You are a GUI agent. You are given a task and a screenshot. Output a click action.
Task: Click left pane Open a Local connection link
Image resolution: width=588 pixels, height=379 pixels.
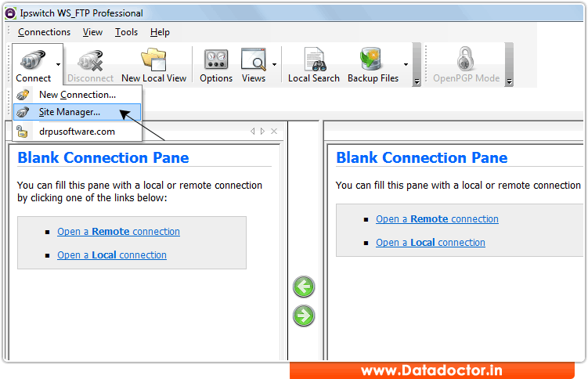(x=112, y=255)
